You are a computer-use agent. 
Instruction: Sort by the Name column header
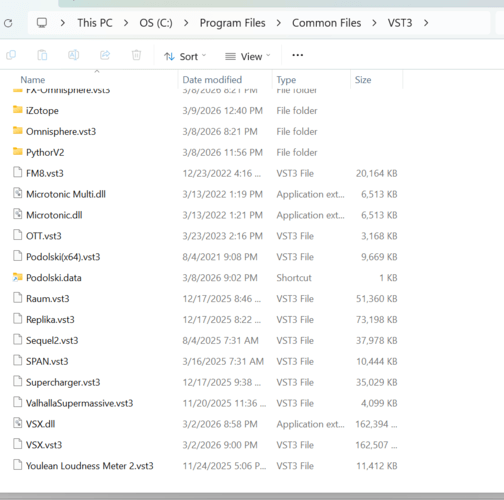(33, 80)
